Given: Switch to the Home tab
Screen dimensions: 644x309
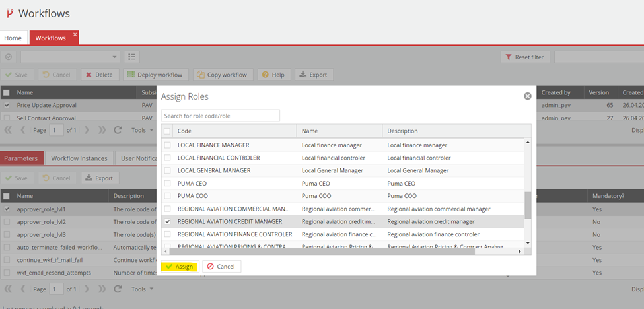Looking at the screenshot, I should [13, 38].
